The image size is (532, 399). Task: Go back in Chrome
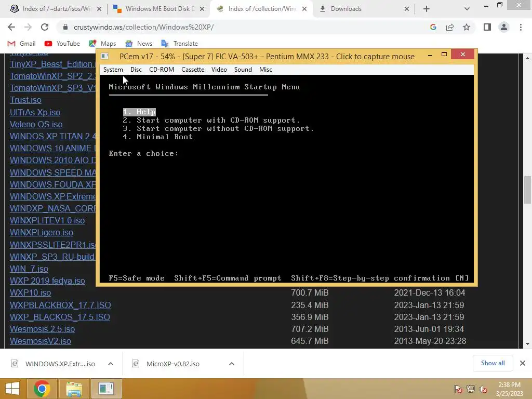11,27
